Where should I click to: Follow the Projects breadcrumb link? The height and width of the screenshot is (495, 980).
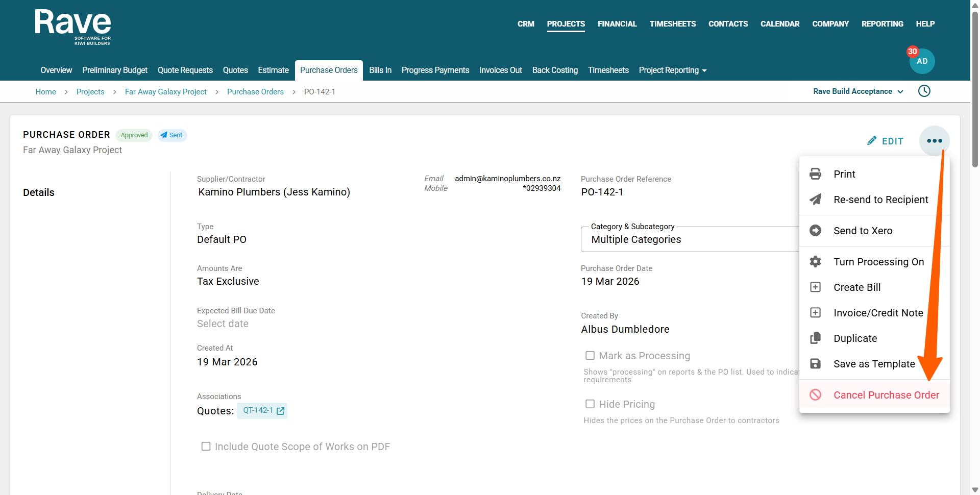[90, 92]
